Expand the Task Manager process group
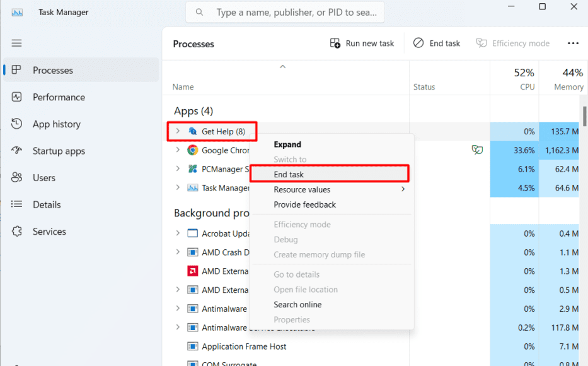 (x=178, y=187)
